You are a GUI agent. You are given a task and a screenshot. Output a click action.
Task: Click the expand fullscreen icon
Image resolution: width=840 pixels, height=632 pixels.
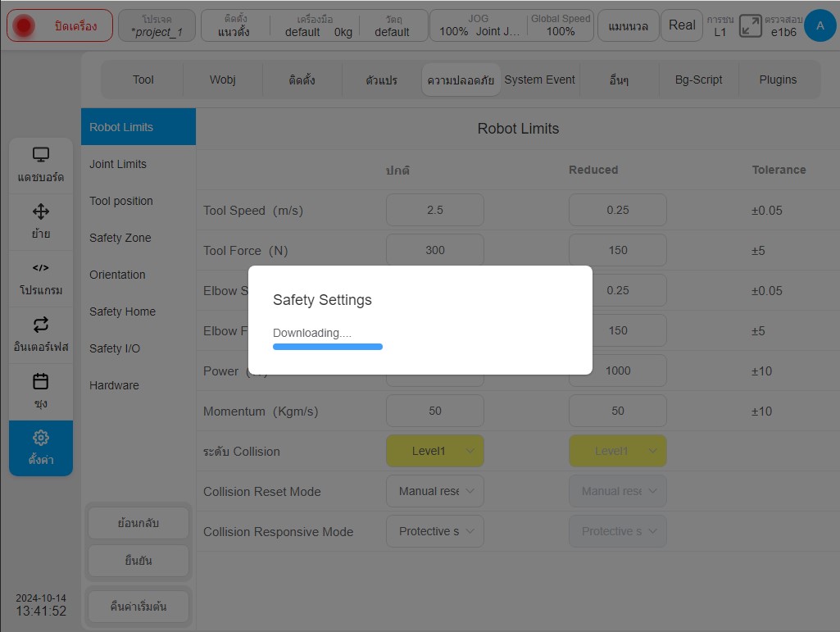750,25
